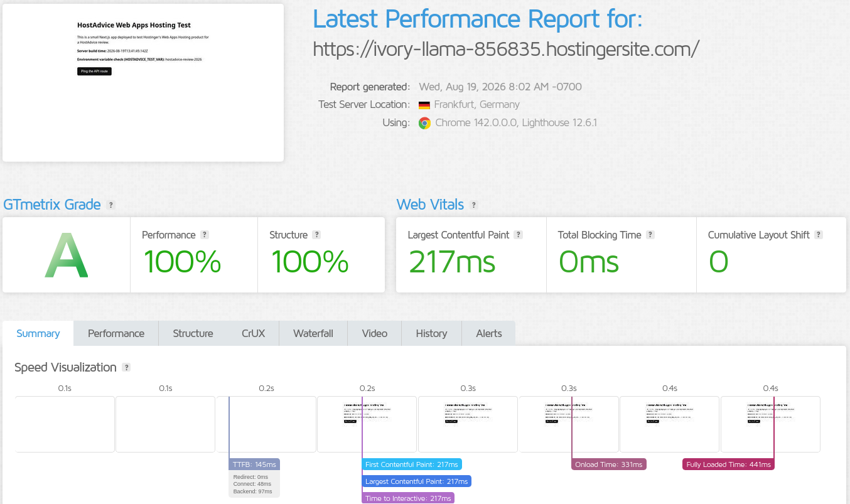The image size is (850, 504).
Task: Click the Redirect: 0ms detail
Action: click(250, 477)
